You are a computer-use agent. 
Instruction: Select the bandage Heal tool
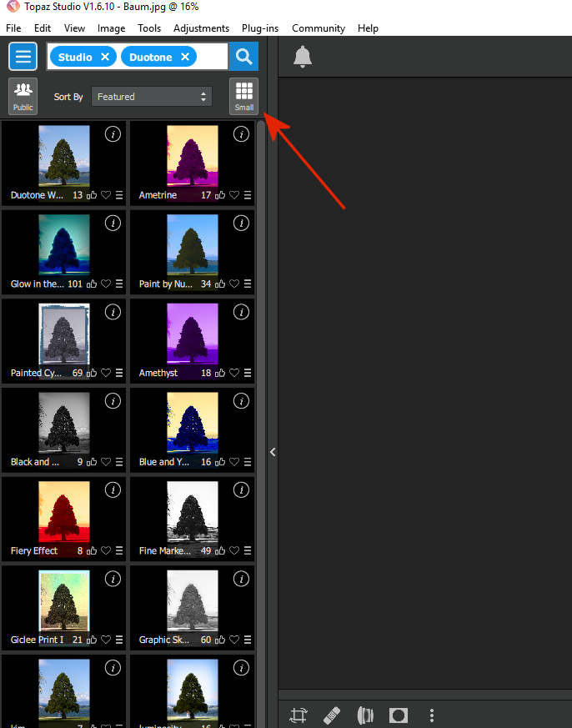(x=331, y=715)
